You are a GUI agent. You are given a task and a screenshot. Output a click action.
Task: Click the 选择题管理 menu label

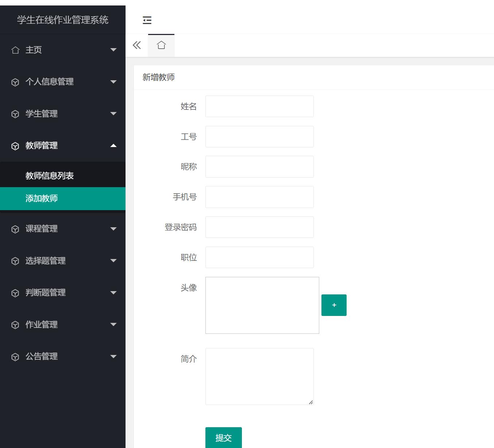[x=46, y=260]
